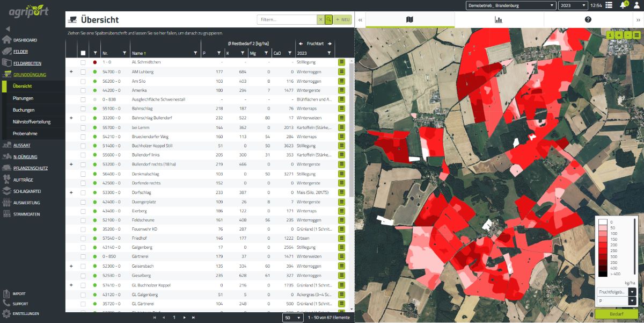Check the select-all checkbox in table header
Viewport: 644px width, 323px height.
[83, 53]
